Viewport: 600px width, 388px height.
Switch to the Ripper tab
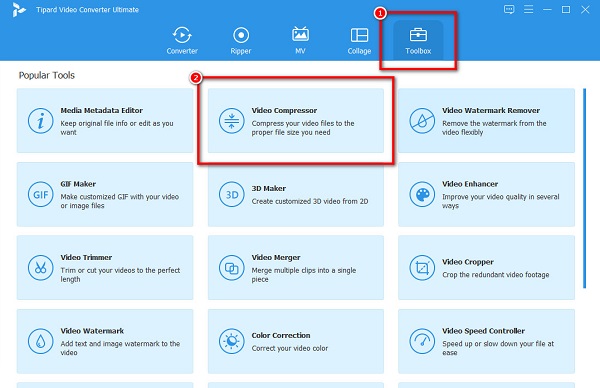pyautogui.click(x=241, y=41)
